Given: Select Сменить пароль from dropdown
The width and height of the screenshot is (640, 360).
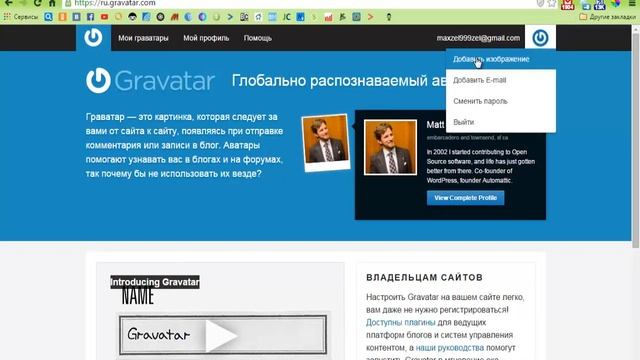Looking at the screenshot, I should 501,101.
